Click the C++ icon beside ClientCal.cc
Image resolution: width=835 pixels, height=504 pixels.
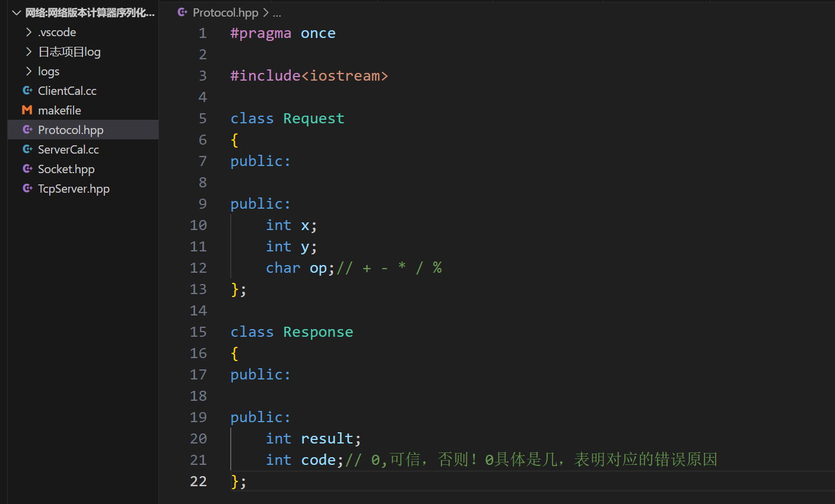tap(27, 91)
